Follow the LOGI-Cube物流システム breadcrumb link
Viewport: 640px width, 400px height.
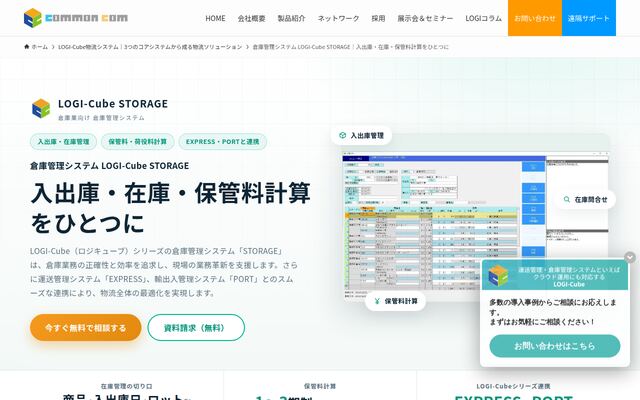(150, 47)
